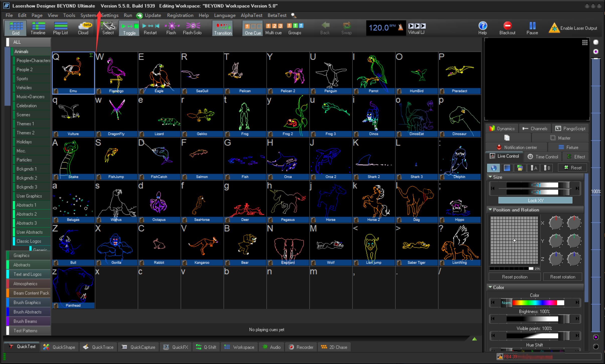Open the QuickShape tool button
This screenshot has width=605, height=364.
(x=59, y=347)
